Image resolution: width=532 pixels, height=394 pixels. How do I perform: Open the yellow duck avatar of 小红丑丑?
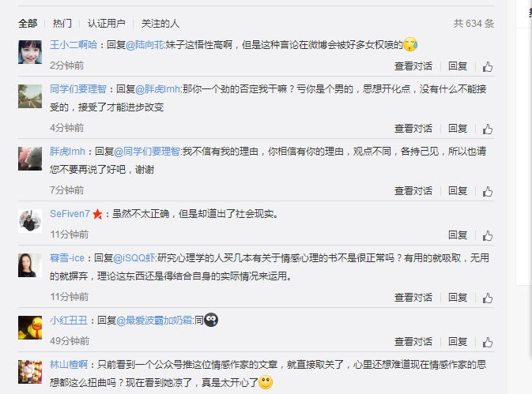point(30,328)
